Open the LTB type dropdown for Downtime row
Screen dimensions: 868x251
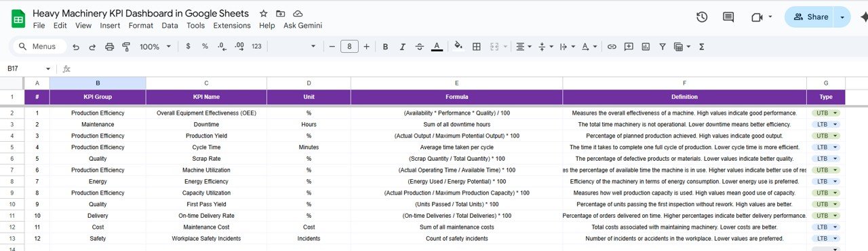tap(835, 124)
